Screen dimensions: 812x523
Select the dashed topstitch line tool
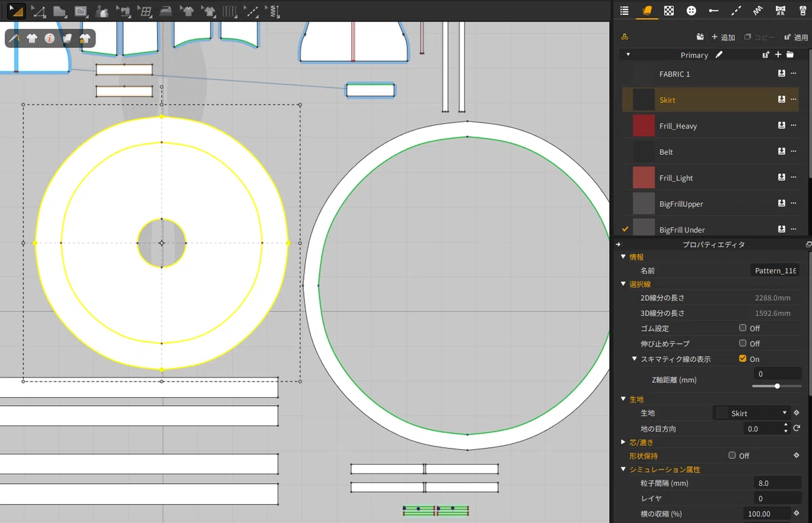pos(251,11)
